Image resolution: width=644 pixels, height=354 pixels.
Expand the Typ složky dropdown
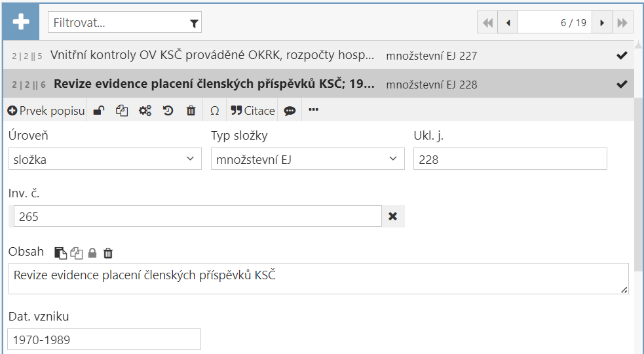pyautogui.click(x=307, y=159)
